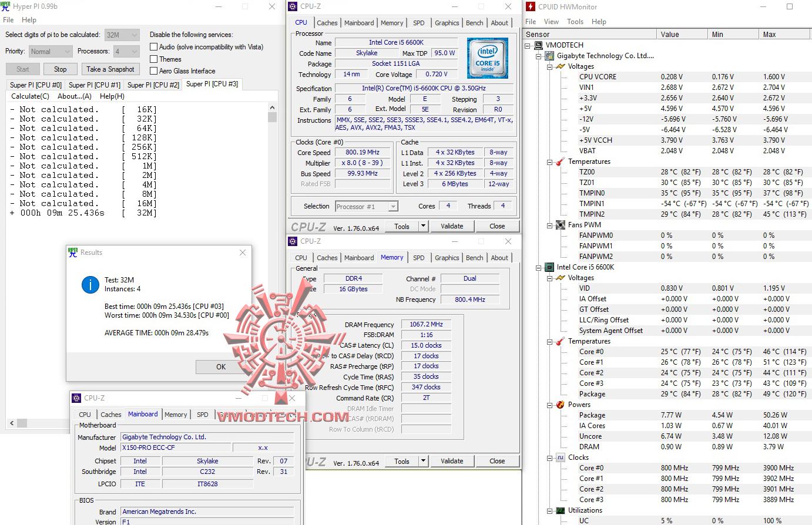Image resolution: width=812 pixels, height=525 pixels.
Task: Click the Gigabyte Technology motherboard icon
Action: click(x=549, y=56)
